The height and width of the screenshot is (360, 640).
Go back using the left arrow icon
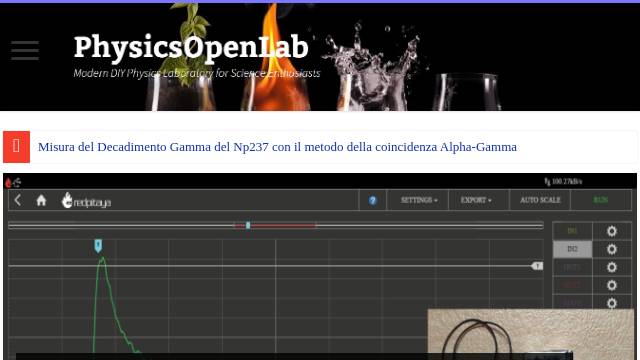(x=18, y=200)
